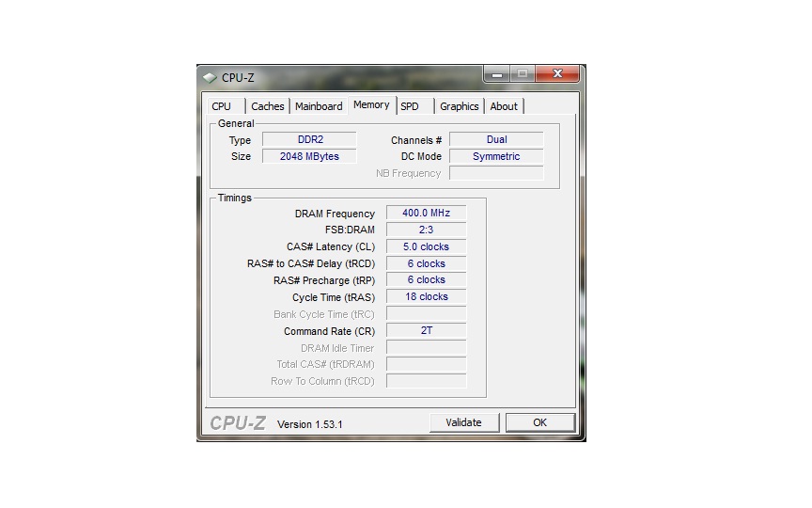Click the Channels # label
This screenshot has height=508, width=812.
pos(415,140)
